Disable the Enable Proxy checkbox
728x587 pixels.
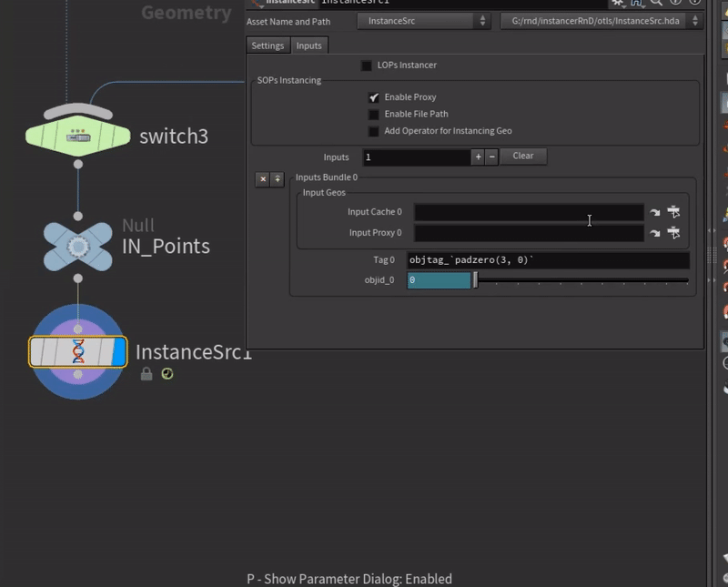tap(374, 98)
